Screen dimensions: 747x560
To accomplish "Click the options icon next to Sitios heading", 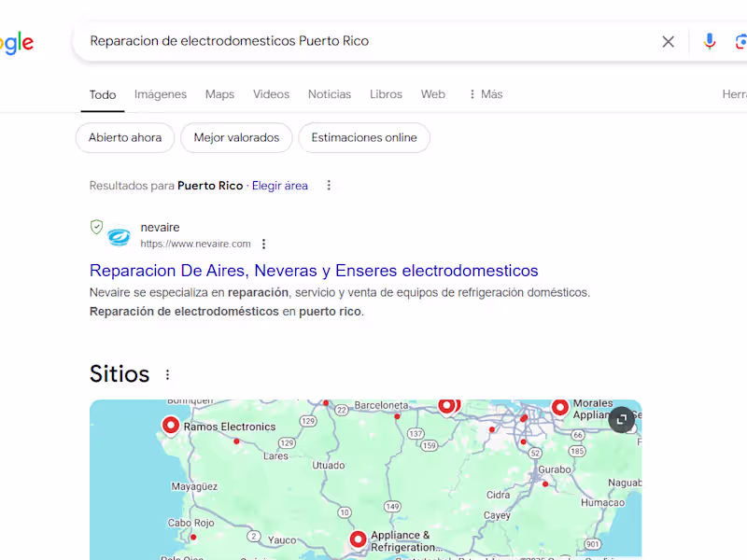I will point(167,374).
